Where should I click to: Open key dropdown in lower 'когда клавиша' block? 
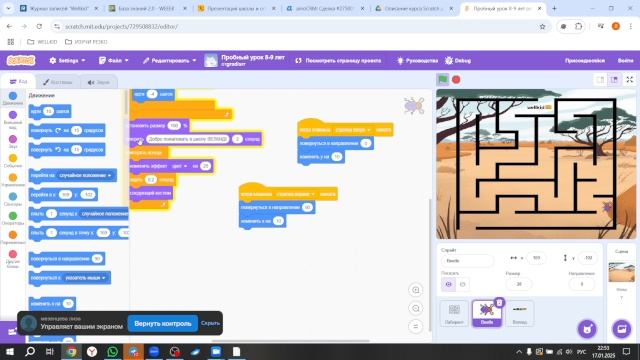[x=296, y=194]
